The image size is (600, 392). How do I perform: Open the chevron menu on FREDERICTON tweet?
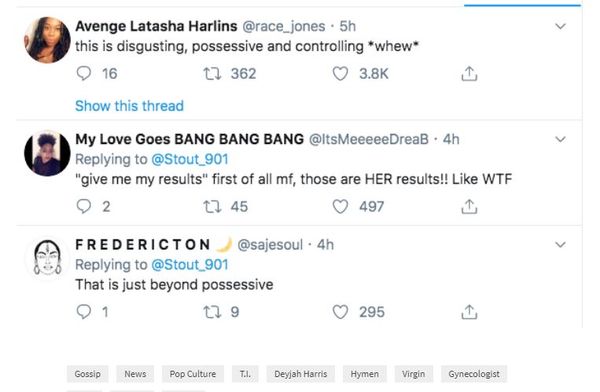click(x=560, y=245)
